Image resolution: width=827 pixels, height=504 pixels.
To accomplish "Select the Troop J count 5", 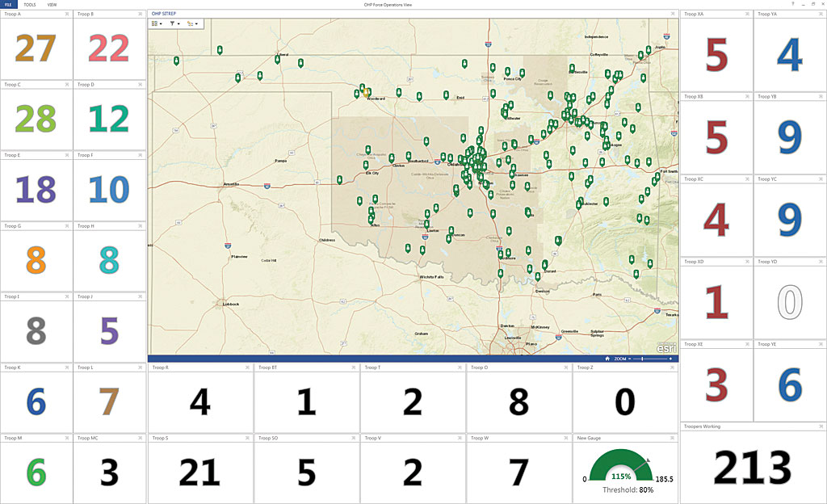I will pos(109,331).
